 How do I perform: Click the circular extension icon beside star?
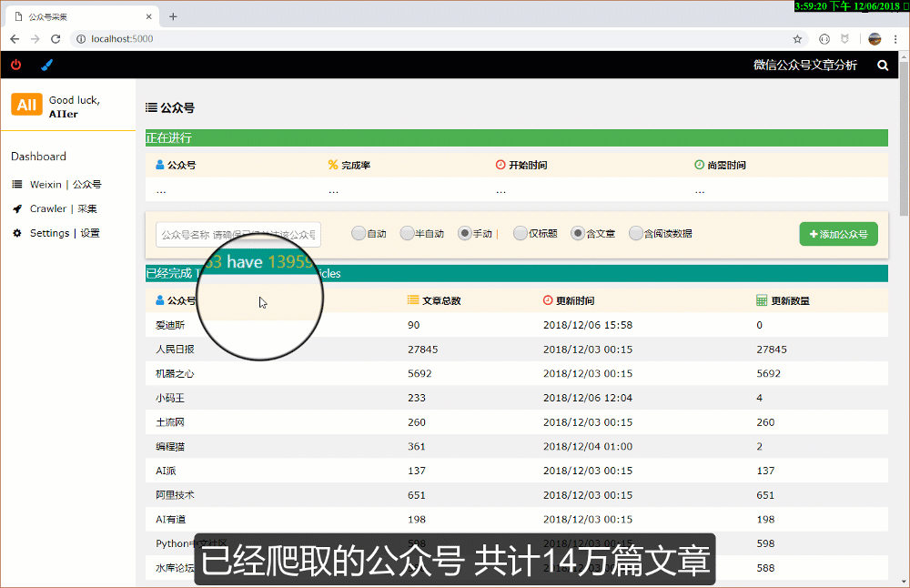(x=824, y=39)
